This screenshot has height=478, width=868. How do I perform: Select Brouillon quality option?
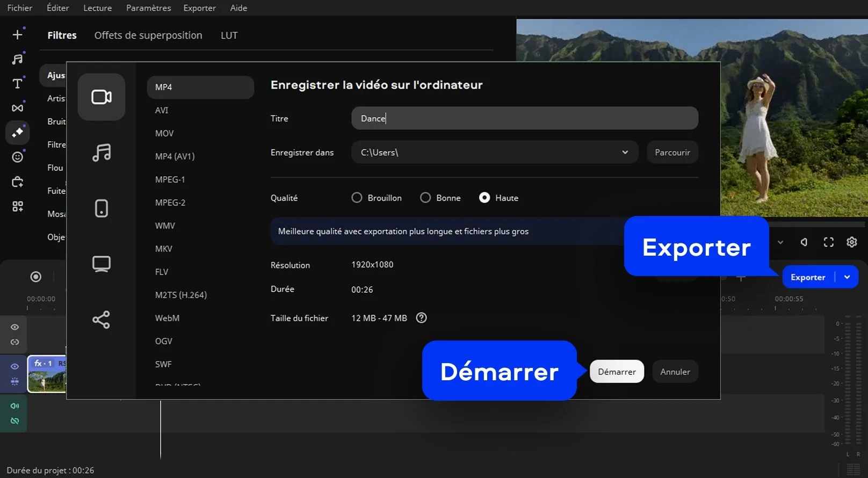point(357,198)
